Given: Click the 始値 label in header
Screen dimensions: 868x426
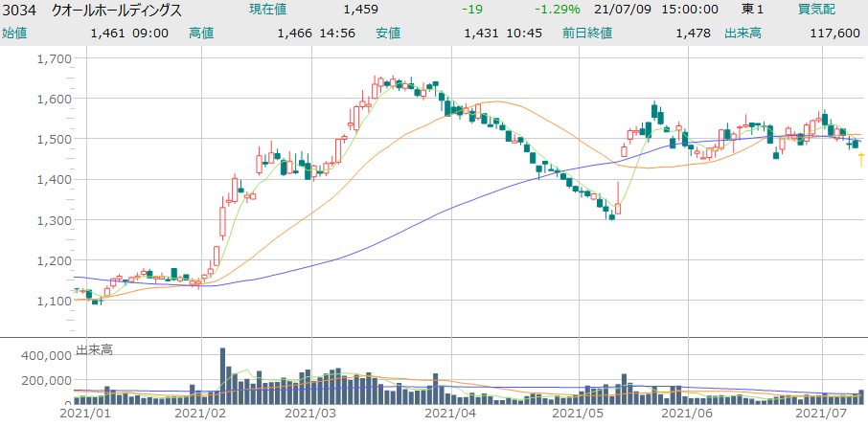Looking at the screenshot, I should click(x=14, y=33).
